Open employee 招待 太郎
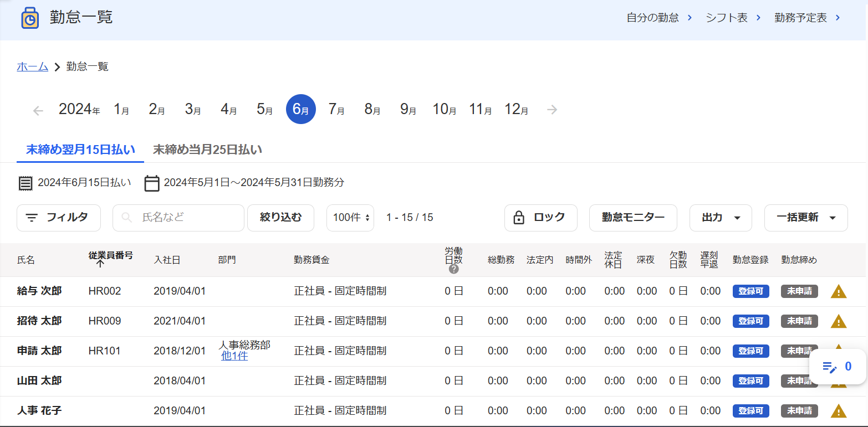 click(x=39, y=321)
